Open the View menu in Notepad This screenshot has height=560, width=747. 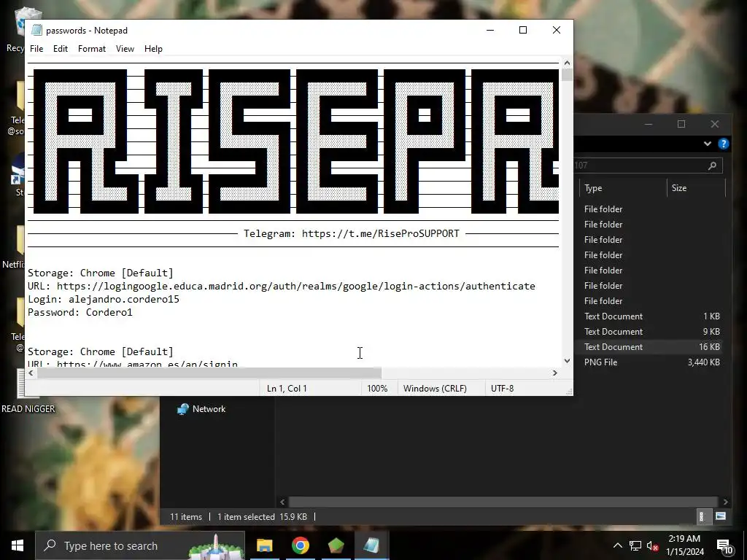(125, 49)
